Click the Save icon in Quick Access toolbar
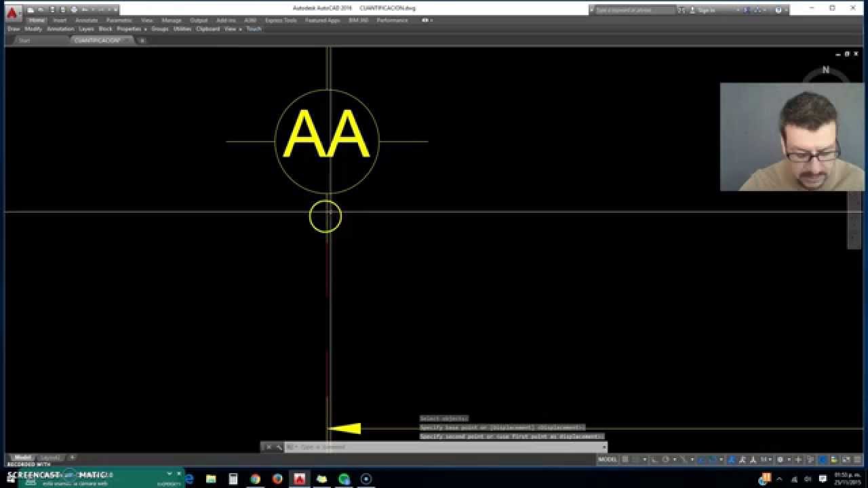868x488 pixels. (x=52, y=9)
